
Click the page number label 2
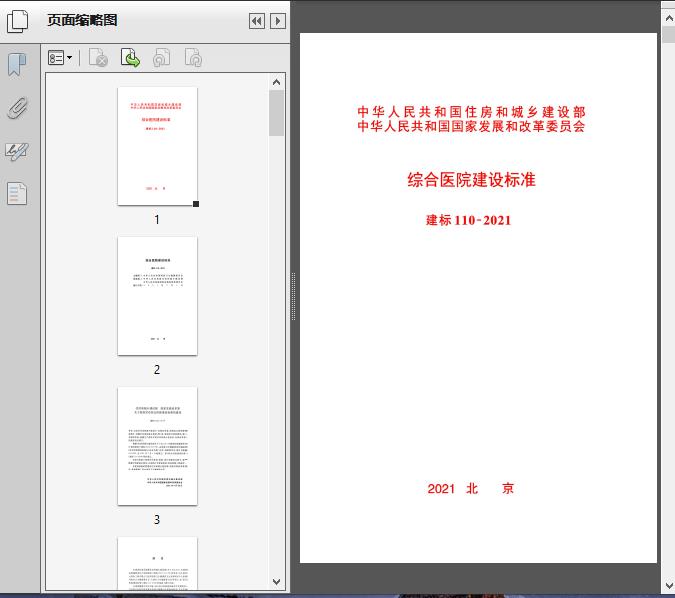coord(157,369)
